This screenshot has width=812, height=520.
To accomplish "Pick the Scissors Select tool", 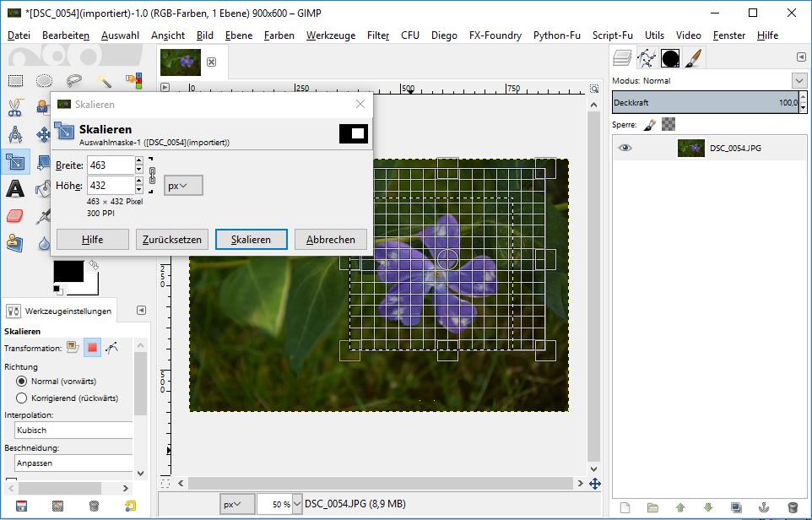I will click(15, 108).
